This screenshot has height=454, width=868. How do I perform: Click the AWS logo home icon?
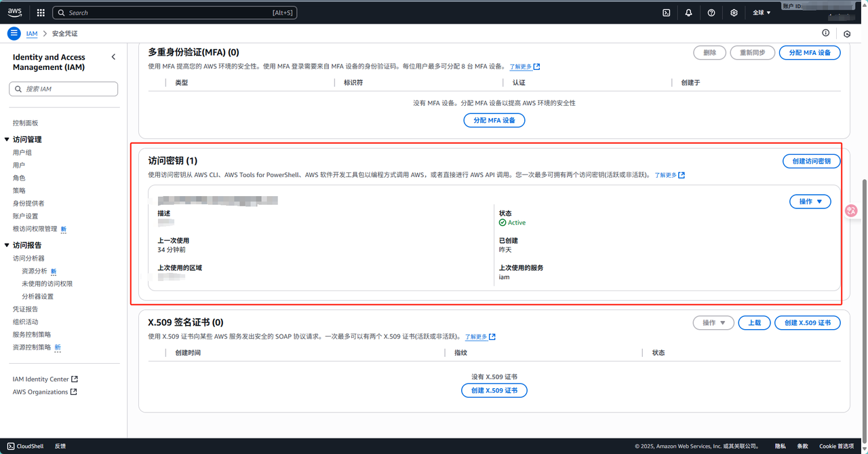tap(16, 12)
